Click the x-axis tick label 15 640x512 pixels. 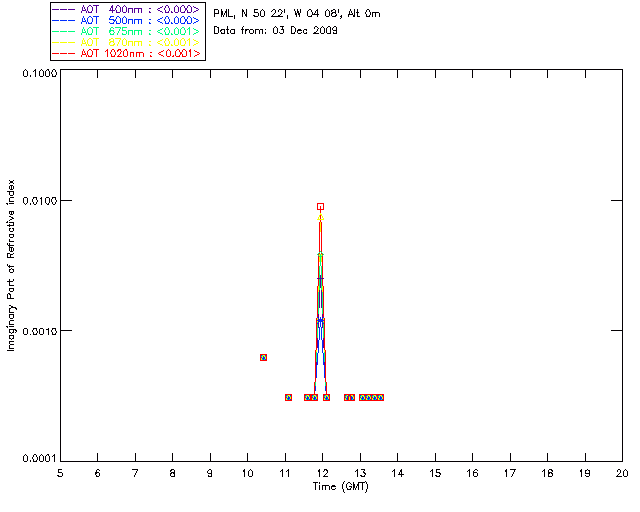[435, 473]
